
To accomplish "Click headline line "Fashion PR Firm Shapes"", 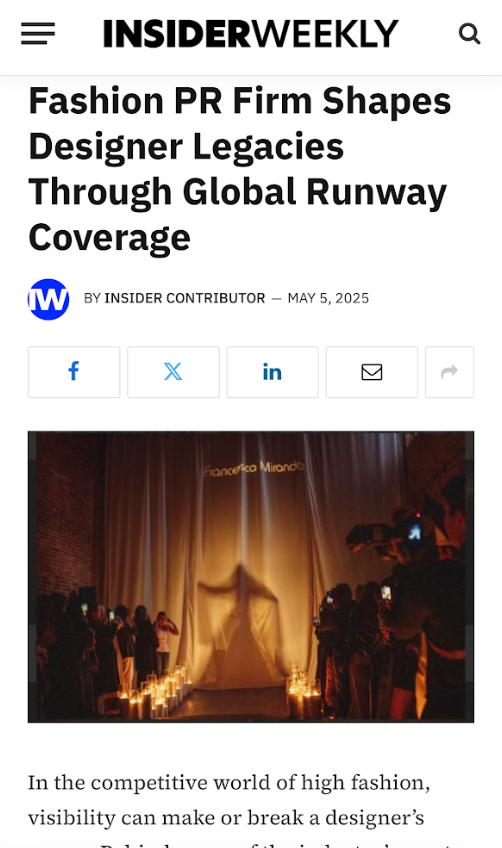I will pos(240,102).
